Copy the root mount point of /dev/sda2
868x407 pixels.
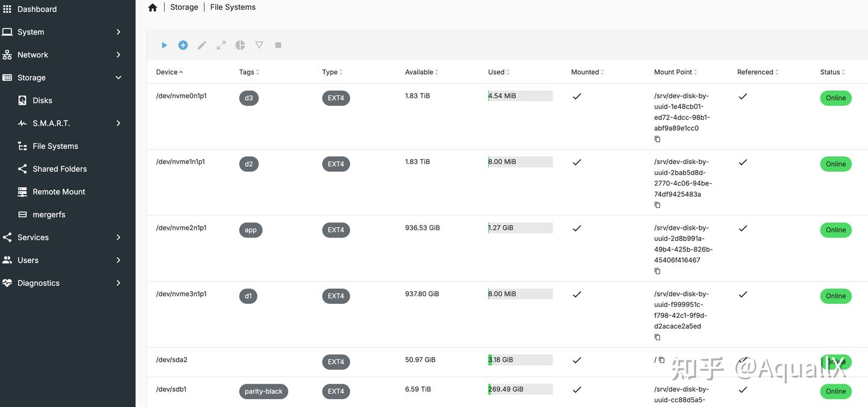tap(662, 360)
